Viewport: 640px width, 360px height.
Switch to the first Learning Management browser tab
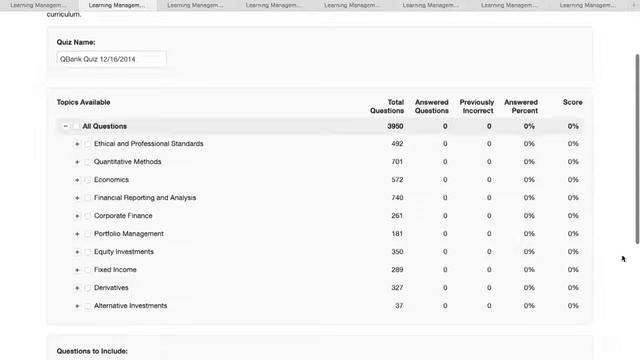pos(39,5)
